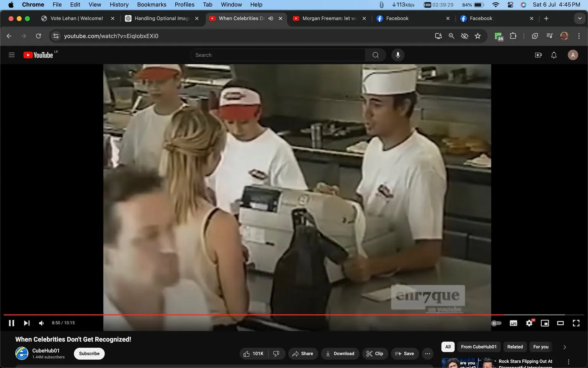
Task: Open Chrome profile avatar
Action: tap(564, 36)
